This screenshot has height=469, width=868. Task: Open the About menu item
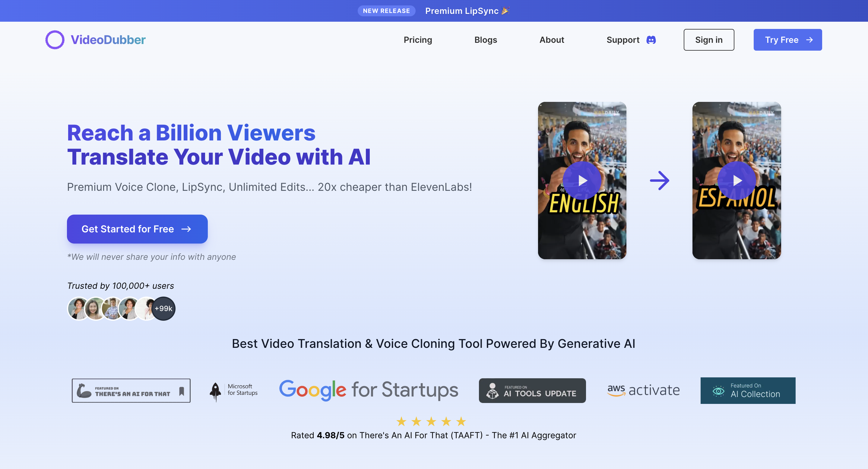click(551, 40)
